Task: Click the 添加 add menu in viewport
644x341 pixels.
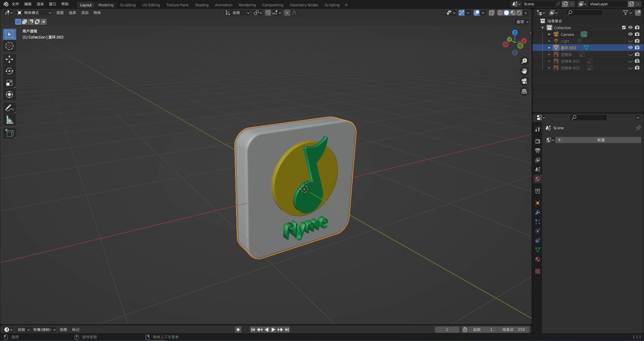Action: (85, 13)
